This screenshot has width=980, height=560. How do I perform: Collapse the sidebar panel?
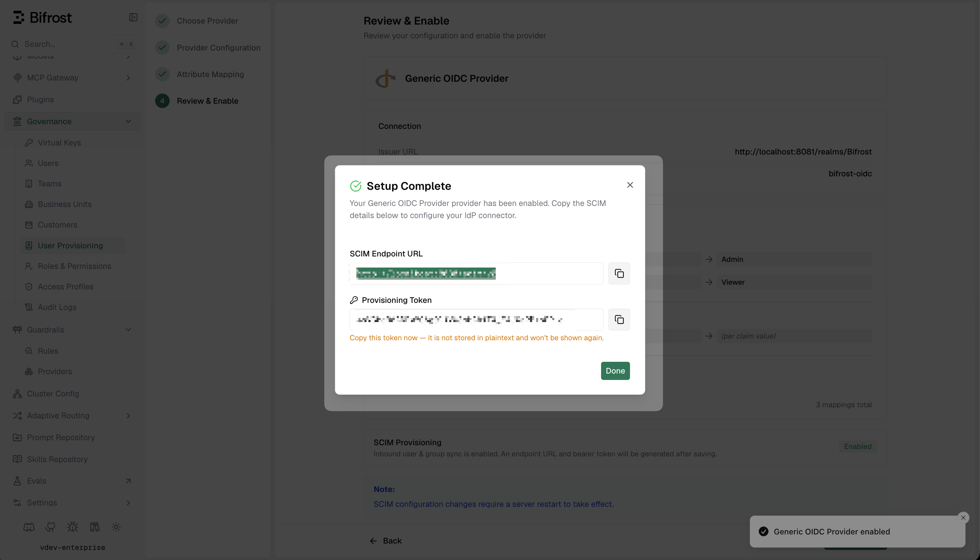coord(133,17)
